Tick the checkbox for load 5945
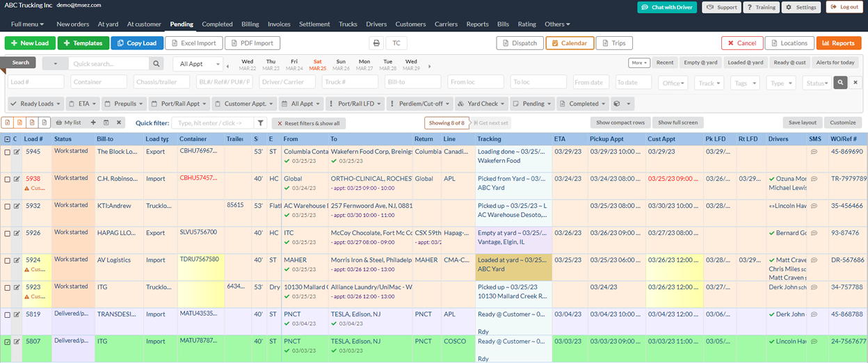This screenshot has height=363, width=868. tap(7, 152)
